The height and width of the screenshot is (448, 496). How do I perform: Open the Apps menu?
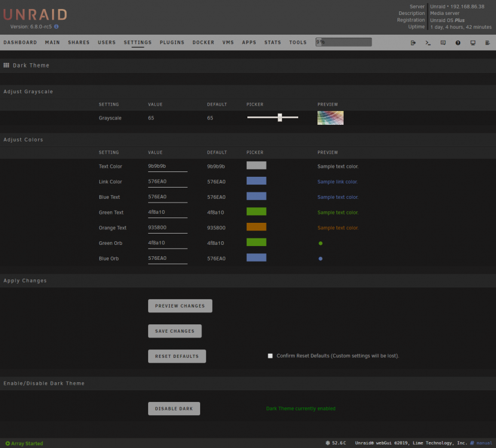(x=249, y=42)
